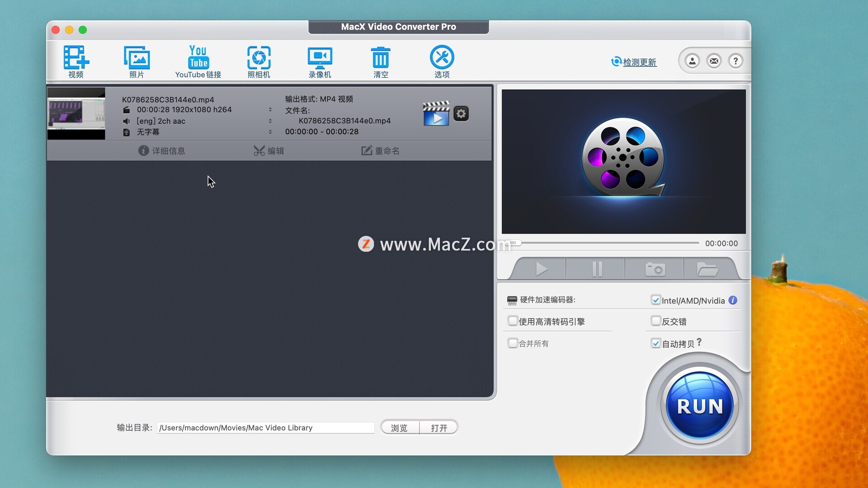The image size is (868, 488).
Task: Select the K0786258C3B144e0.mp4 video thumbnail
Action: [x=76, y=113]
